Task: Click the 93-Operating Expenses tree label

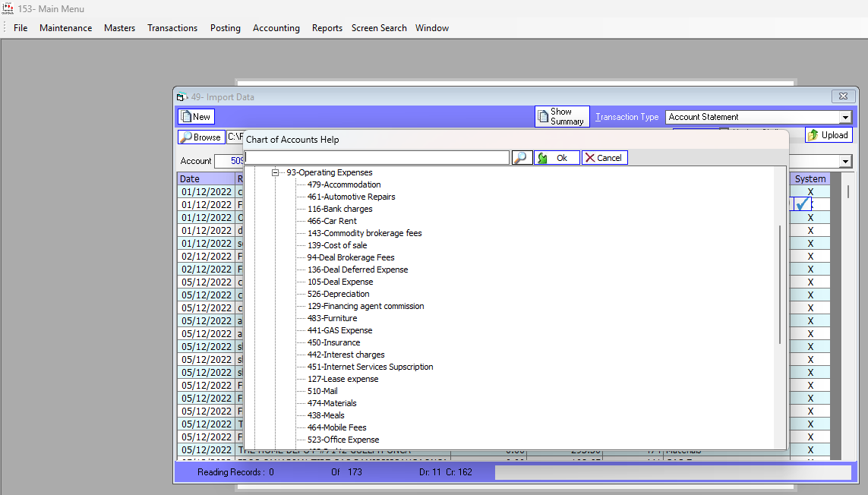Action: 330,173
